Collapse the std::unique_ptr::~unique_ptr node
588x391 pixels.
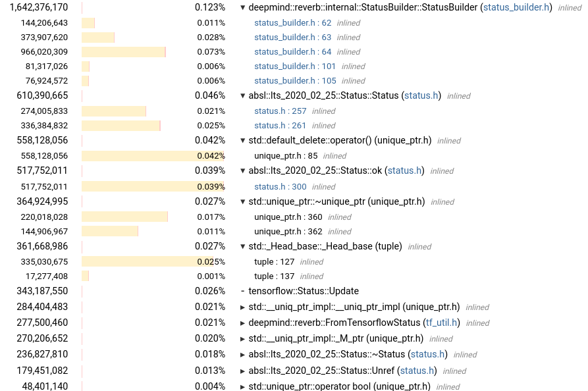tap(242, 201)
